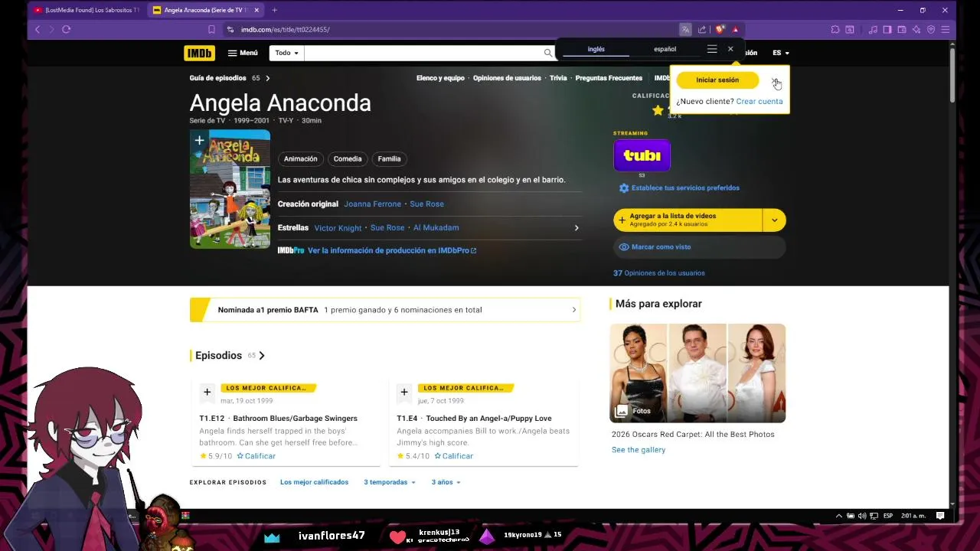Toggle Marcar como visto
980x551 pixels.
(x=700, y=247)
